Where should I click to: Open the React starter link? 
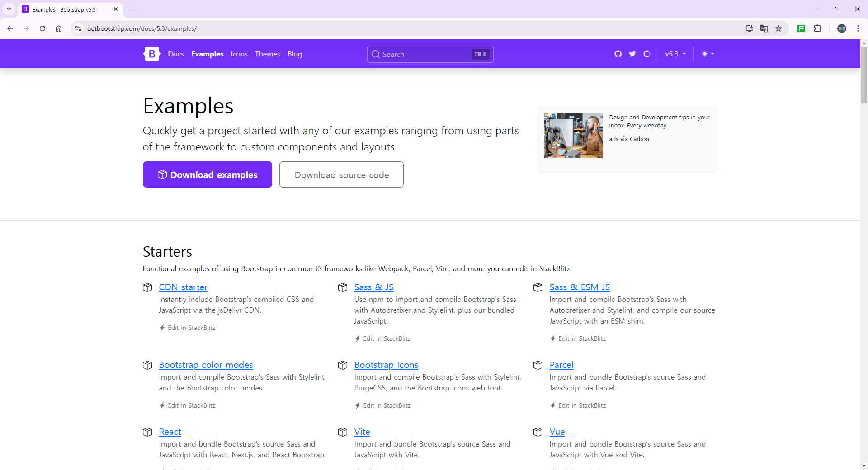pyautogui.click(x=170, y=432)
